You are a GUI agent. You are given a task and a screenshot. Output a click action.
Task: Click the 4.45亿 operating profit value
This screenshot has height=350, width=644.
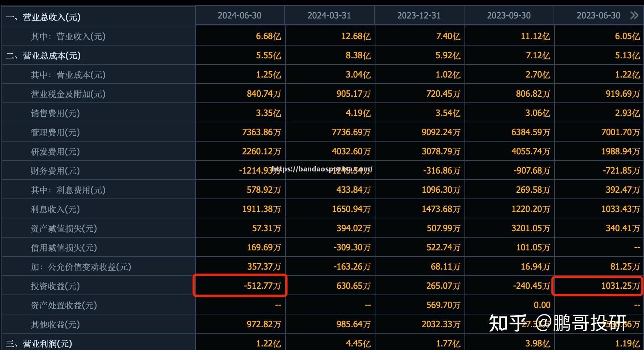pyautogui.click(x=358, y=344)
